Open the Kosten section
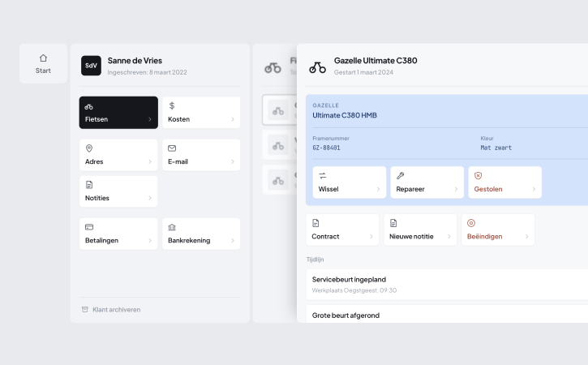This screenshot has height=365, width=588. (201, 113)
